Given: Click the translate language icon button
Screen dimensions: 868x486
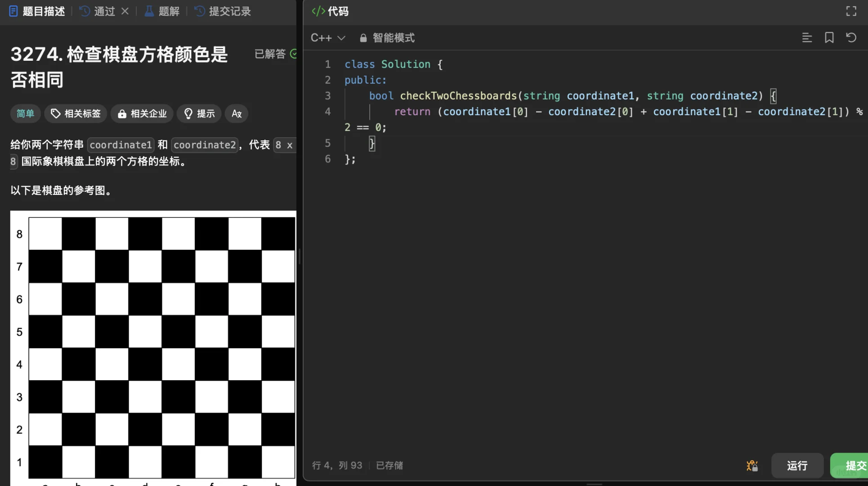Looking at the screenshot, I should pos(237,113).
